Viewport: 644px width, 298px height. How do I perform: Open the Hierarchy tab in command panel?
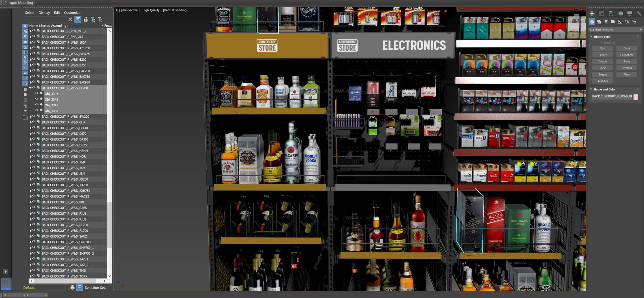(611, 13)
